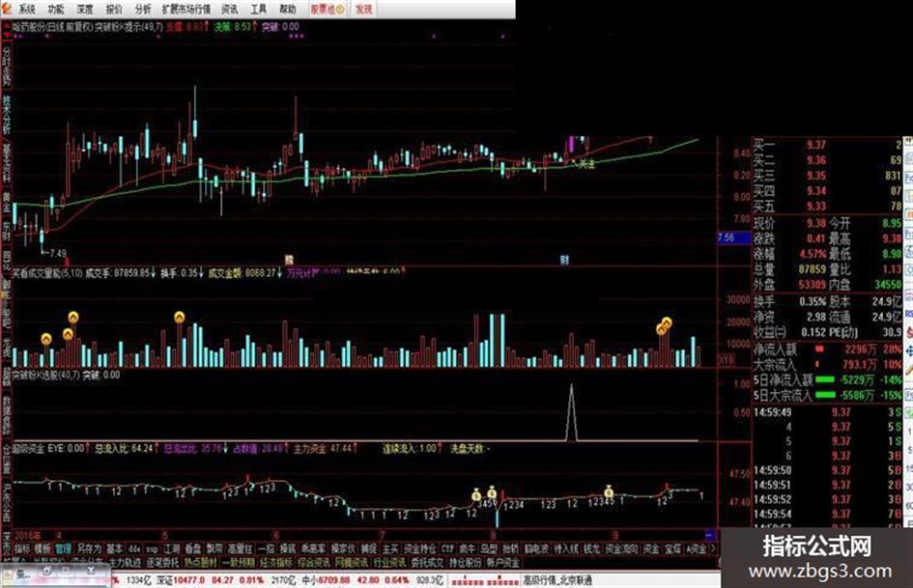913x588 pixels.
Task: Click the 超级资金 indicator panel title
Action: pos(29,448)
